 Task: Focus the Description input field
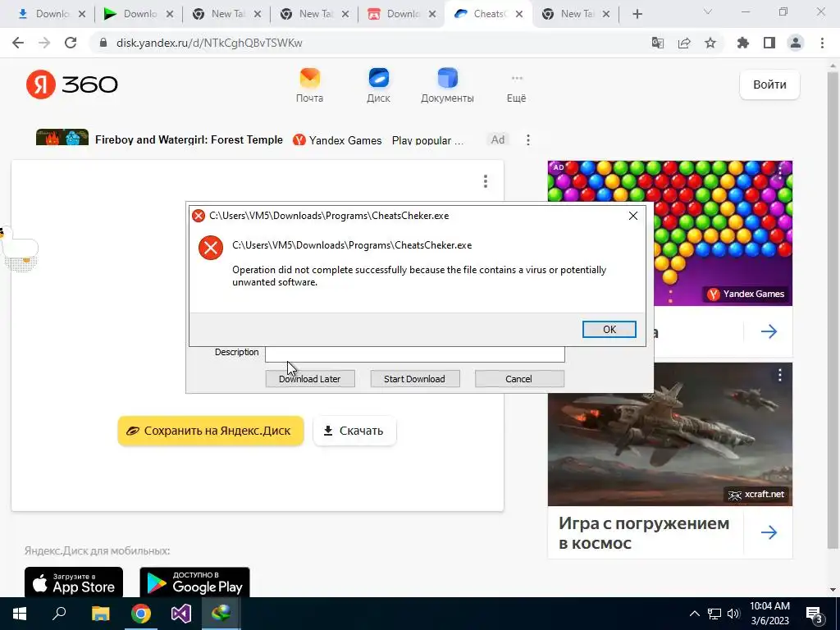[415, 354]
